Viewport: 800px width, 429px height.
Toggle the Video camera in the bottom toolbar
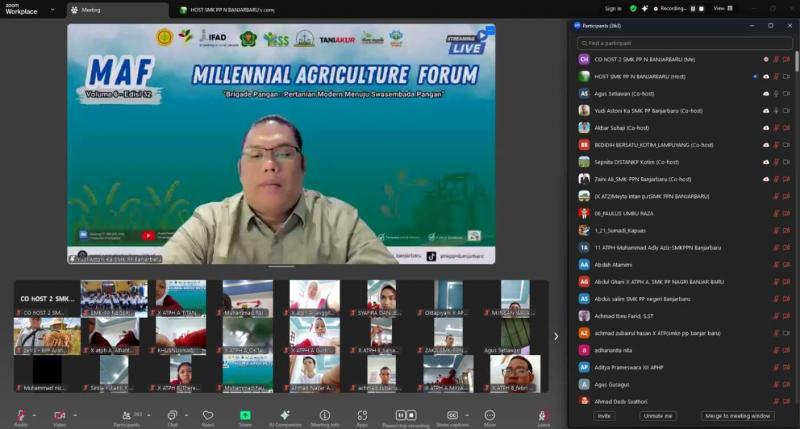point(60,416)
